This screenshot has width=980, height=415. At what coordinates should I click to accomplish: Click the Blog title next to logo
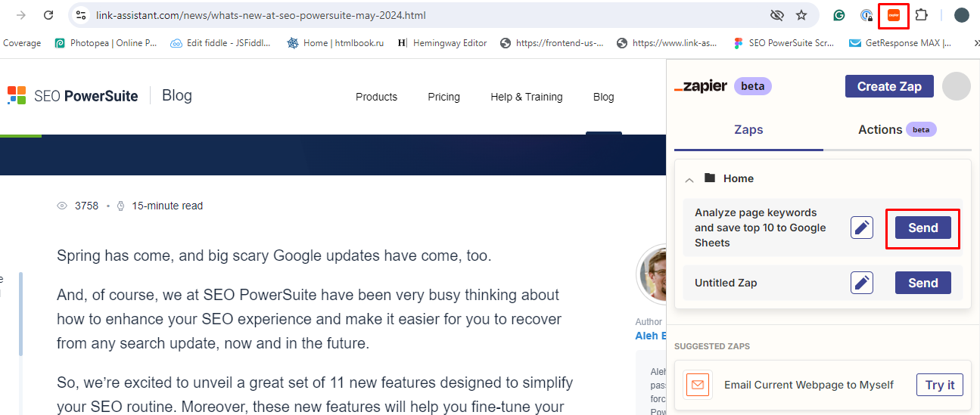pos(177,95)
